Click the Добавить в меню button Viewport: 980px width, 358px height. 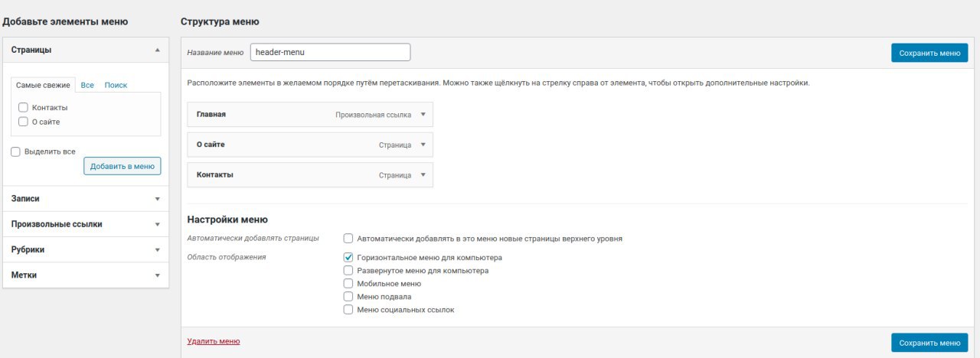coord(122,166)
